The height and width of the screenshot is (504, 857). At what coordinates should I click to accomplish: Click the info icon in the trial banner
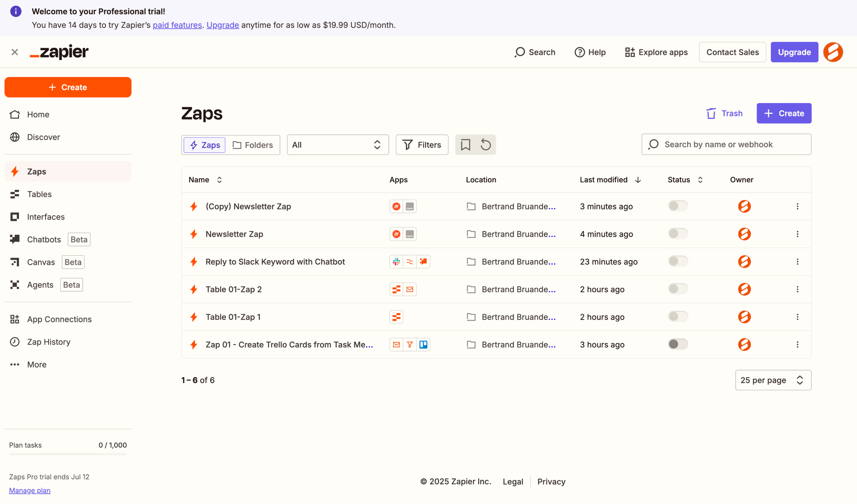click(x=16, y=11)
